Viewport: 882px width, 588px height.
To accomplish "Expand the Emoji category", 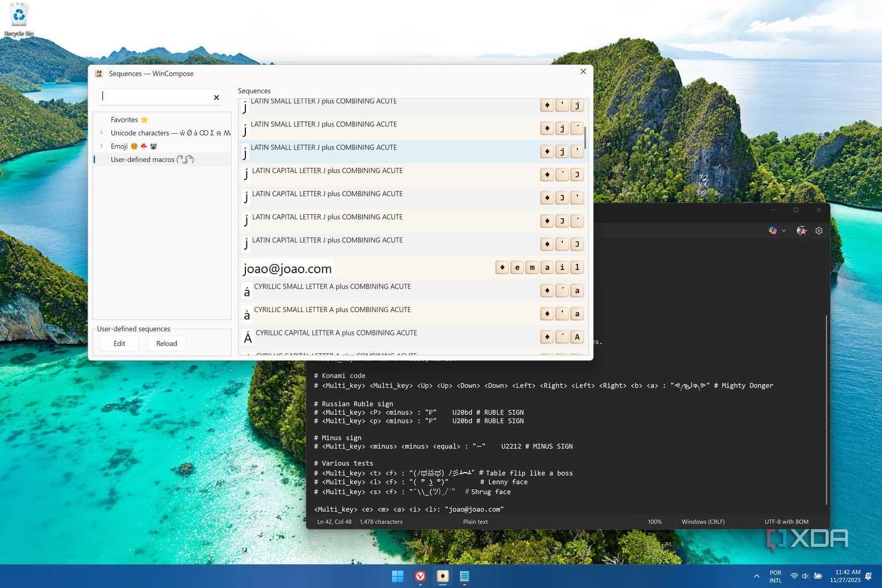I will point(102,146).
